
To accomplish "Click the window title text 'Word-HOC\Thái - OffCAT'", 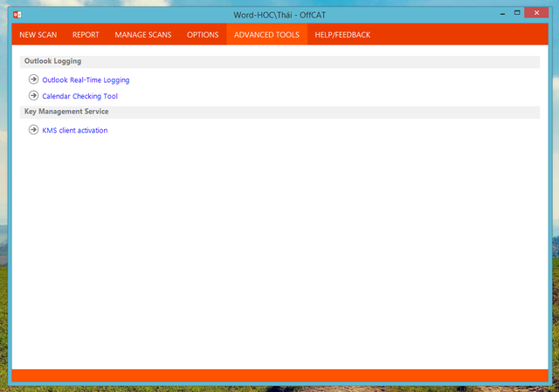I will (x=279, y=14).
